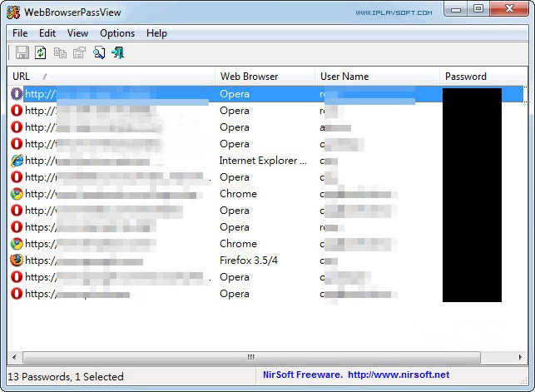535x392 pixels.
Task: Click the Exit toolbar icon
Action: 117,53
